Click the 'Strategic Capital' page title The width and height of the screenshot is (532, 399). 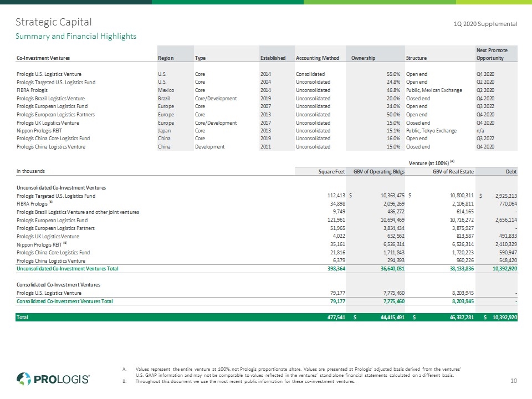tap(54, 22)
